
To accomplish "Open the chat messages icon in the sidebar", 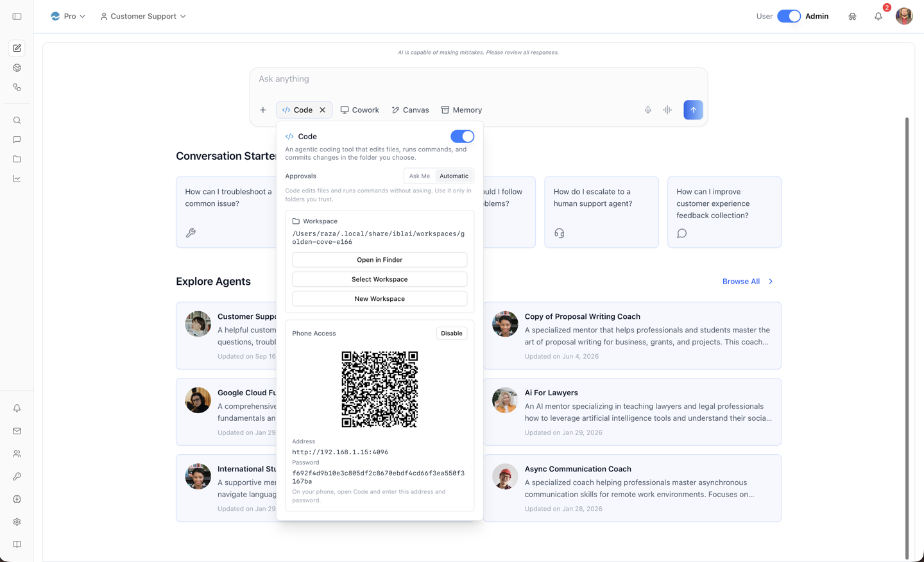I will coord(17,139).
